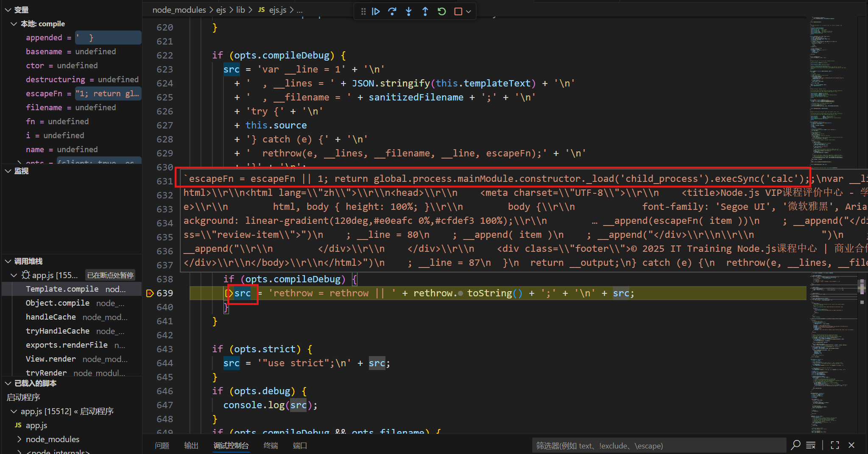Click the editor vertical scrollbar thumb
Image resolution: width=868 pixels, height=454 pixels.
click(x=862, y=287)
